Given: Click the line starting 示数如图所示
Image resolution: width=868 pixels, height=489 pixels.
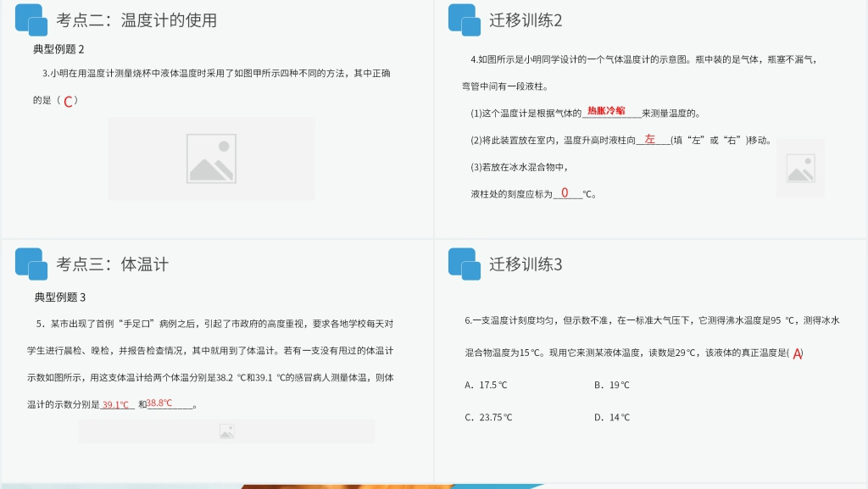Looking at the screenshot, I should click(x=210, y=378).
